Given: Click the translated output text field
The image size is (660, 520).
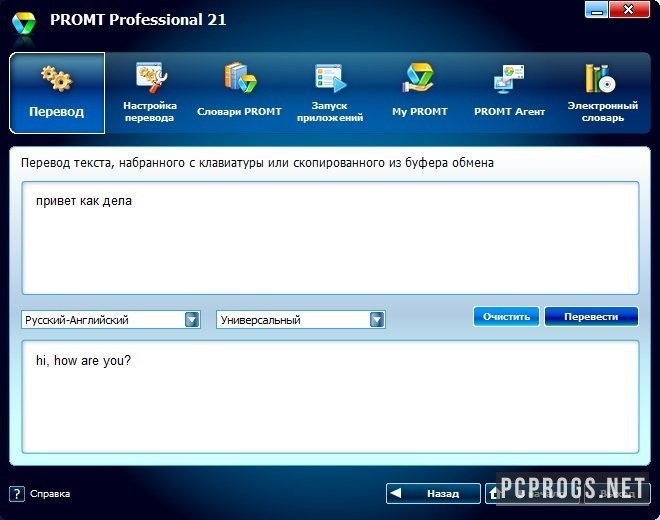Looking at the screenshot, I should point(330,396).
